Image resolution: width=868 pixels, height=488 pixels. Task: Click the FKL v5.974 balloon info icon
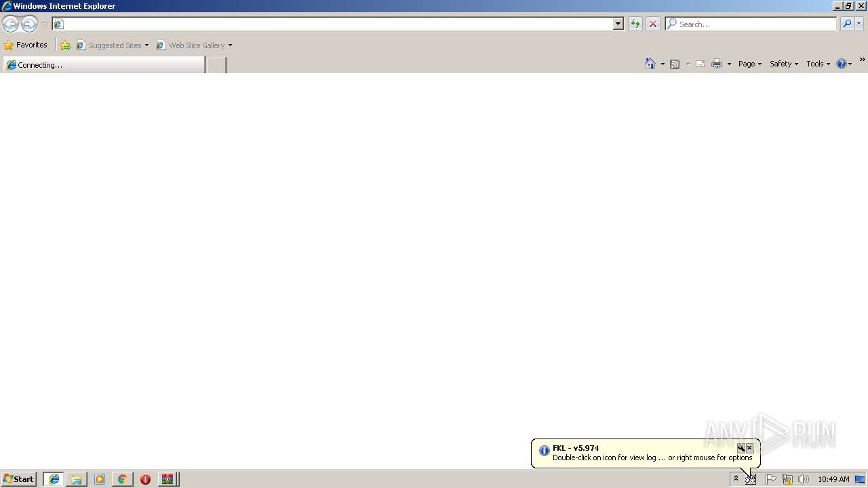tap(544, 451)
